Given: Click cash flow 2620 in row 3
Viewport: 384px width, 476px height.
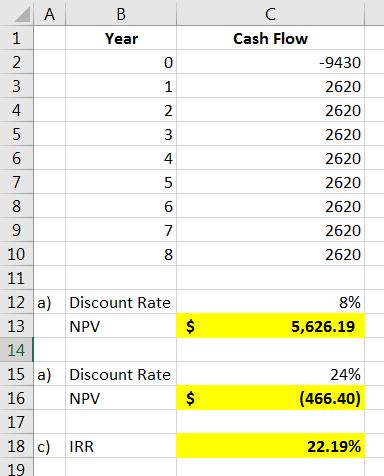Looking at the screenshot, I should tap(270, 86).
